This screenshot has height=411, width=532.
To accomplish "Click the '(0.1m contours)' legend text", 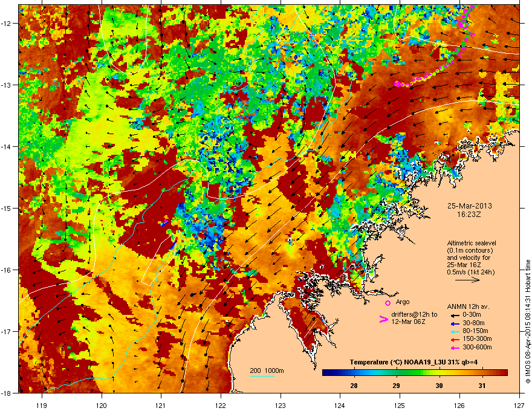I will coord(470,251).
